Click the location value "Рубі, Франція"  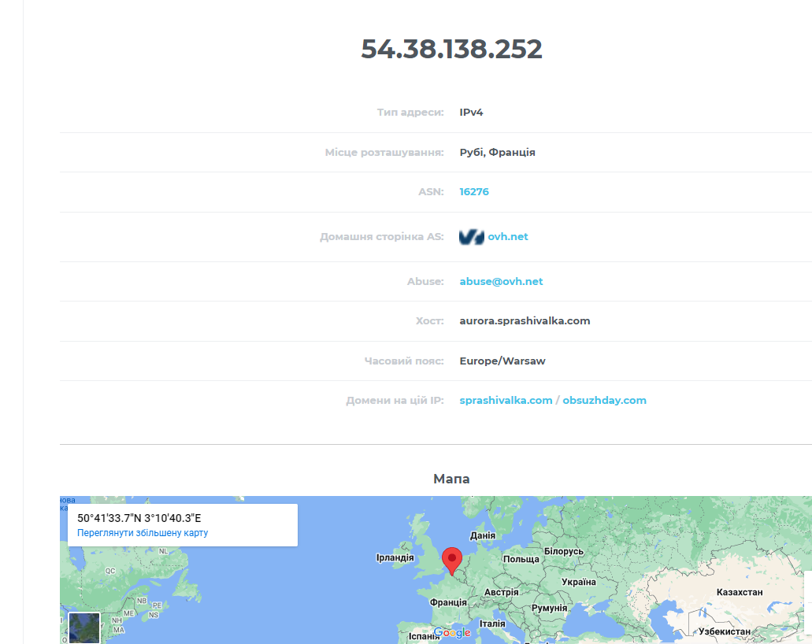coord(497,152)
